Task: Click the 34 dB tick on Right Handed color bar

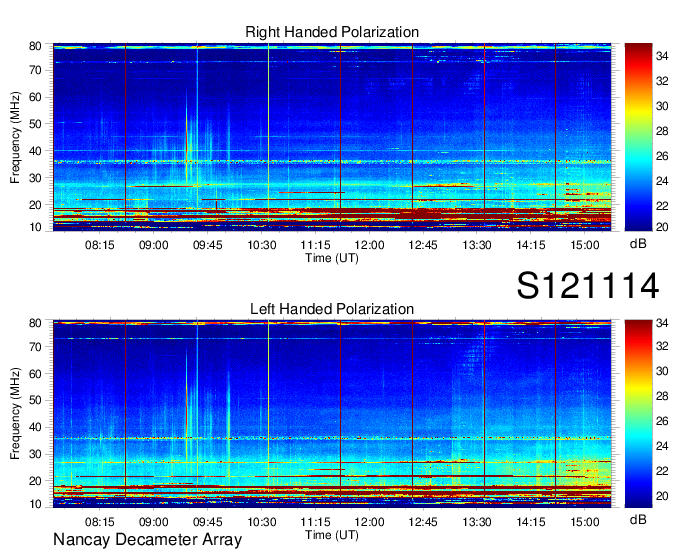Action: click(x=662, y=56)
